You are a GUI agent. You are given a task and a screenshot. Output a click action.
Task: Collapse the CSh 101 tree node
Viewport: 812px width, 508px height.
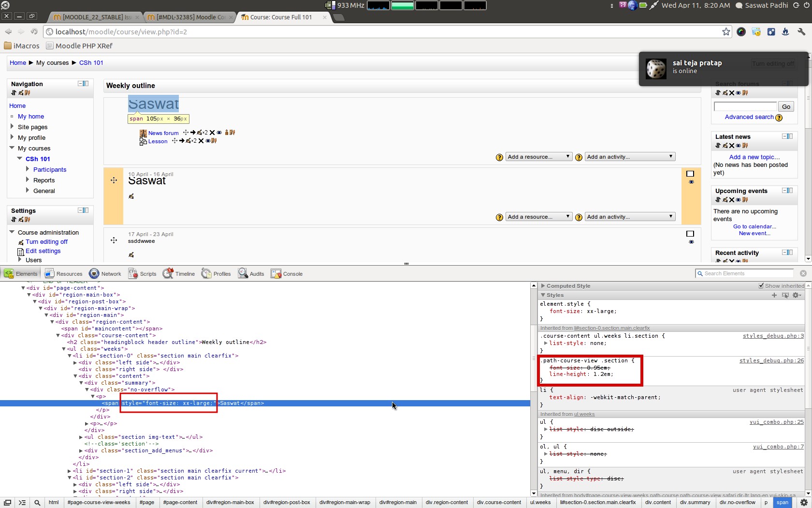tap(20, 158)
